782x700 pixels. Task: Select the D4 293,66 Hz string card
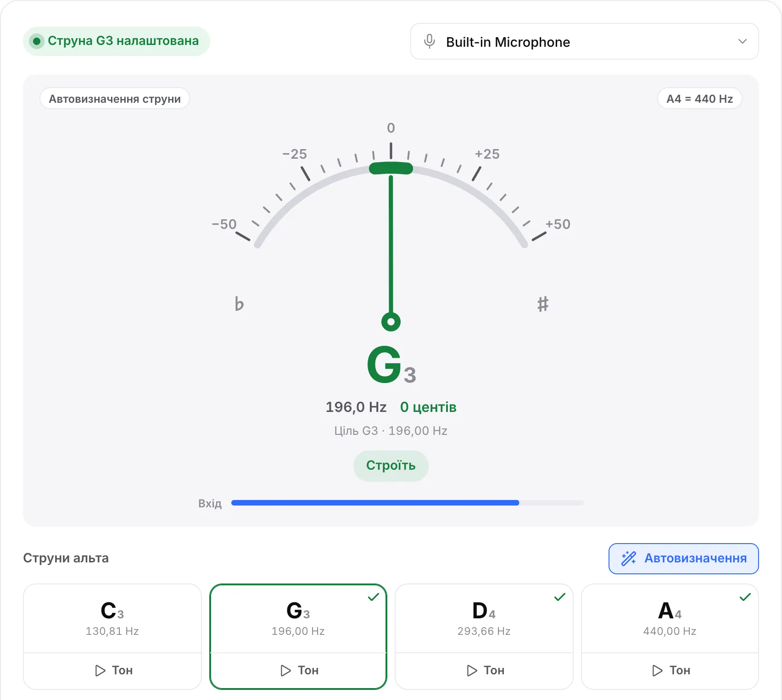484,618
